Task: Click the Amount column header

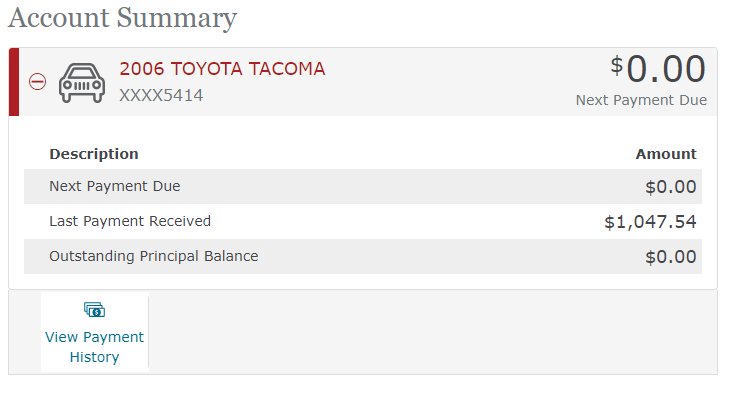Action: [x=666, y=154]
